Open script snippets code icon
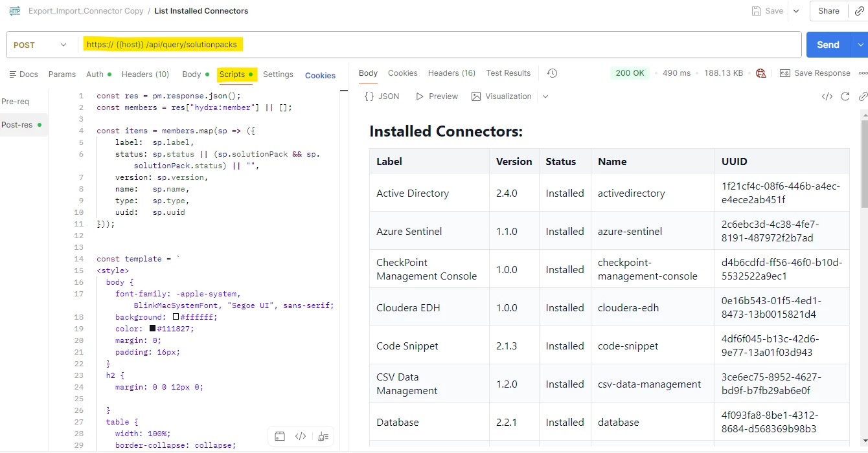Screen dimensions: 868x453 point(301,436)
